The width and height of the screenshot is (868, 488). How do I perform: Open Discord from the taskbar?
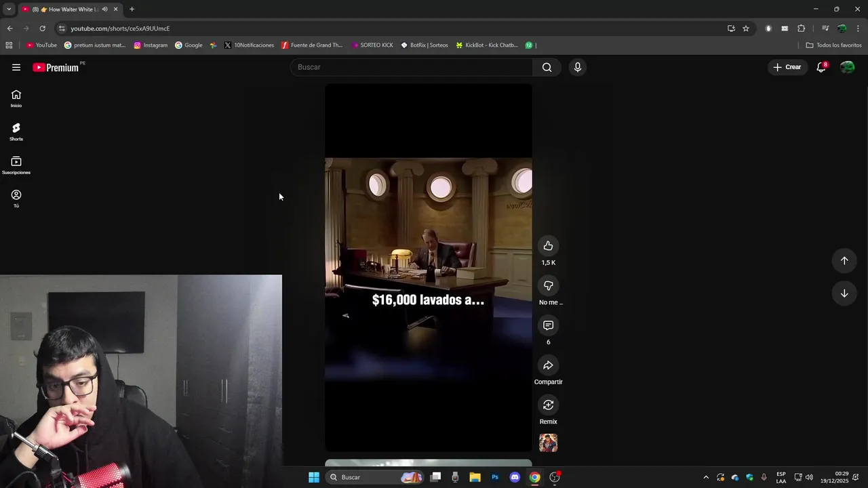pyautogui.click(x=515, y=477)
